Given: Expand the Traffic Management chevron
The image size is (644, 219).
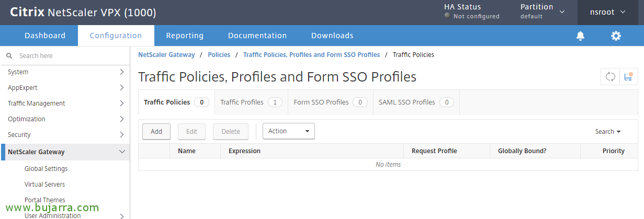Looking at the screenshot, I should click(x=122, y=103).
